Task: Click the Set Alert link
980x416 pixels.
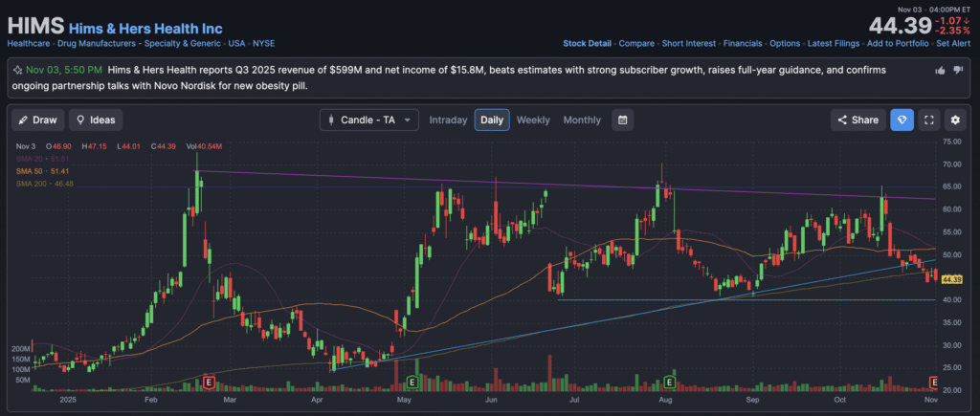Action: [954, 43]
